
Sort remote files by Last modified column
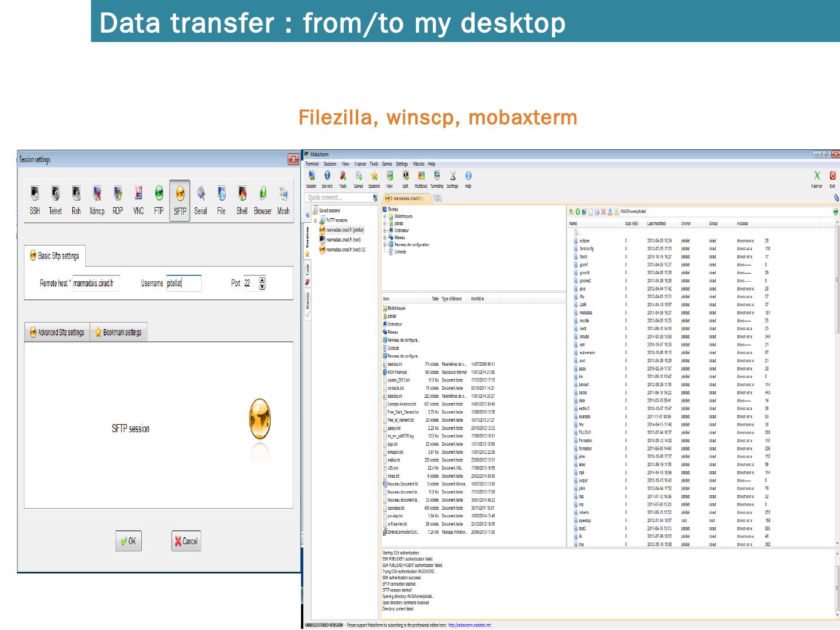(656, 223)
